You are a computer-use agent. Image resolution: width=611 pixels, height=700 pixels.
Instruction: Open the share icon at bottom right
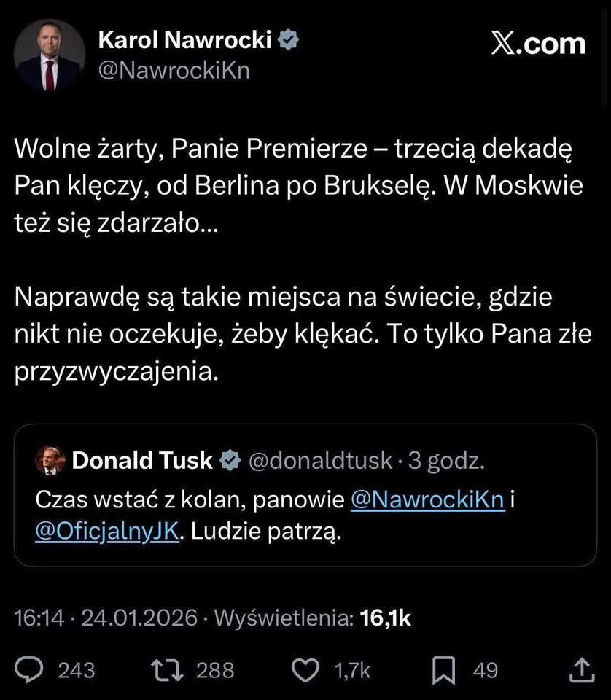click(579, 669)
